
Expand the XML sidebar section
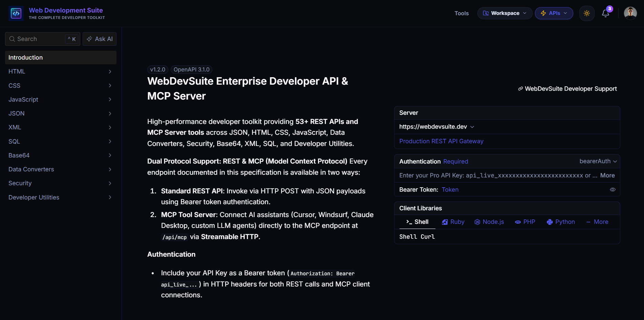[61, 127]
